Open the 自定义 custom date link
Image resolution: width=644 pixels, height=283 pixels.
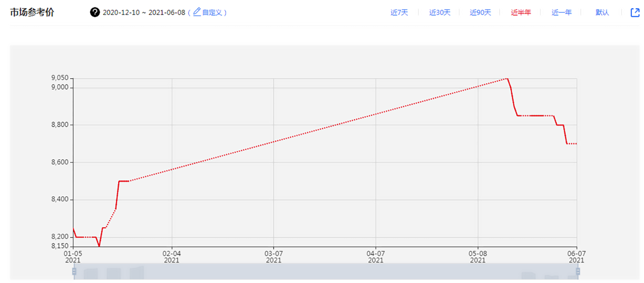point(213,12)
